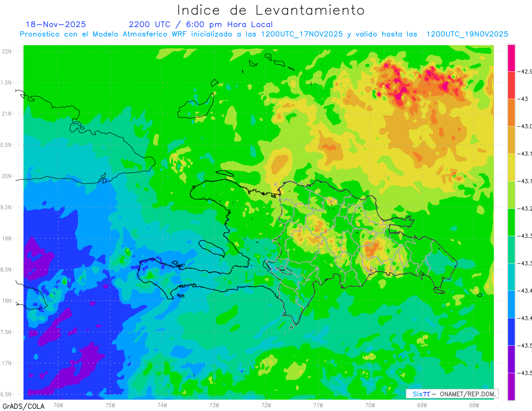532x411 pixels.
Task: Click the red segment of the color scale
Action: pyautogui.click(x=511, y=85)
